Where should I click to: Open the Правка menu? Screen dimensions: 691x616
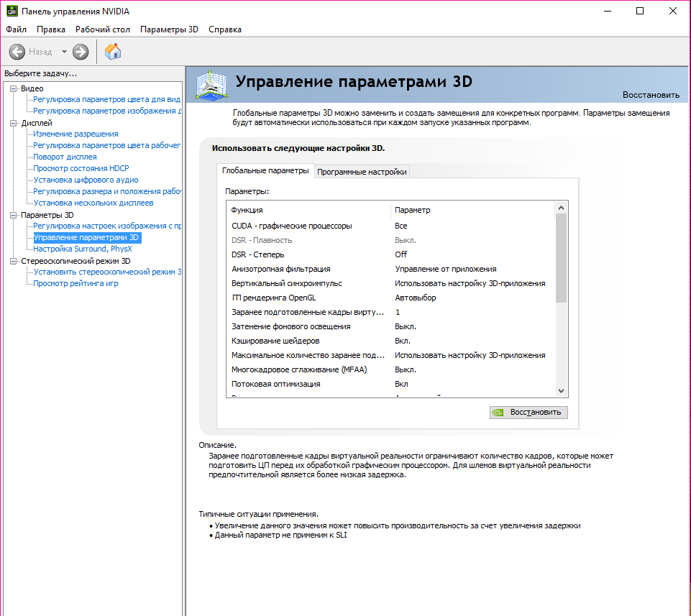click(x=50, y=29)
